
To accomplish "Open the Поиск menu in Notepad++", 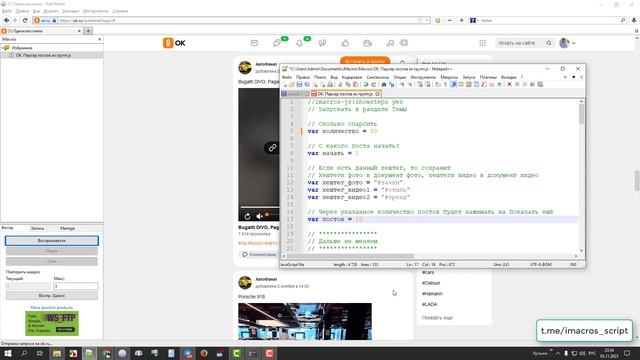I will [320, 77].
